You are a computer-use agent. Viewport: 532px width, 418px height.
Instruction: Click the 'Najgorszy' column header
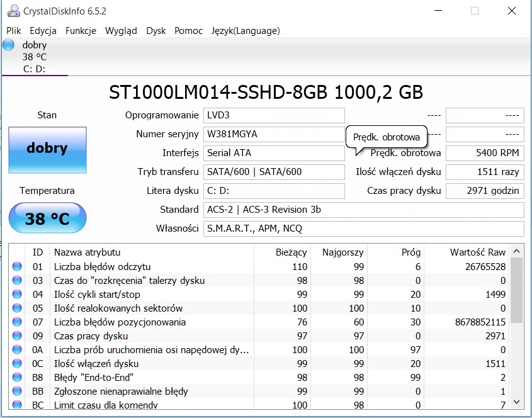(x=339, y=252)
